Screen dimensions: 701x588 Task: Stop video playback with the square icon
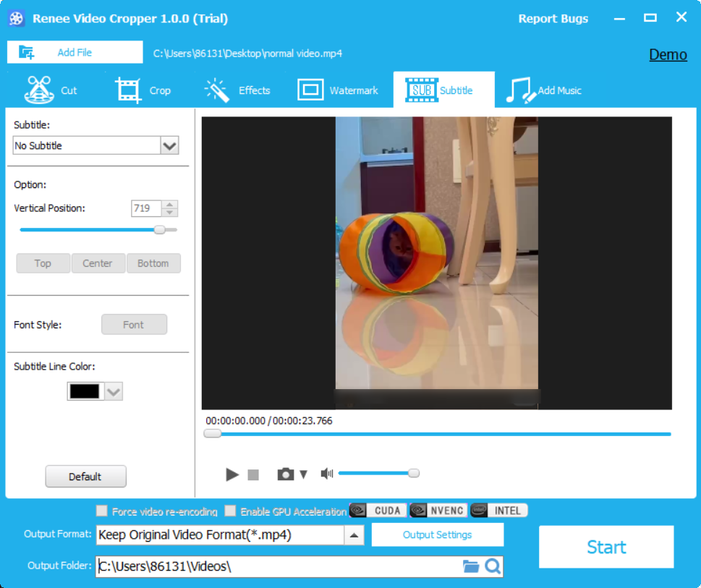[x=253, y=474]
